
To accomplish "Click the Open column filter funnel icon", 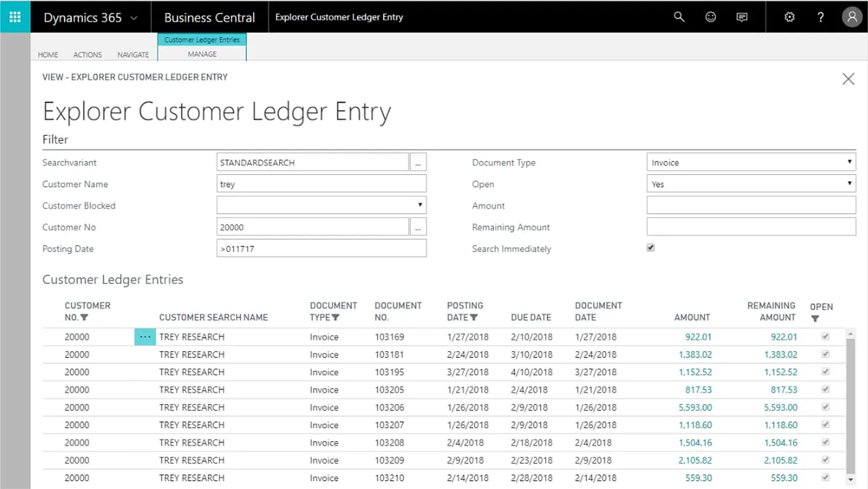I will click(x=815, y=319).
